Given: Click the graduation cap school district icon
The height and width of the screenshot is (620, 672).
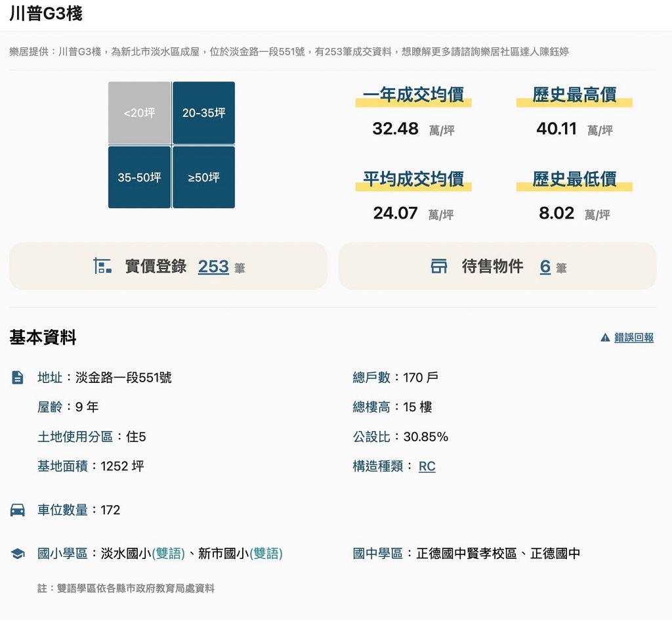Looking at the screenshot, I should point(18,554).
